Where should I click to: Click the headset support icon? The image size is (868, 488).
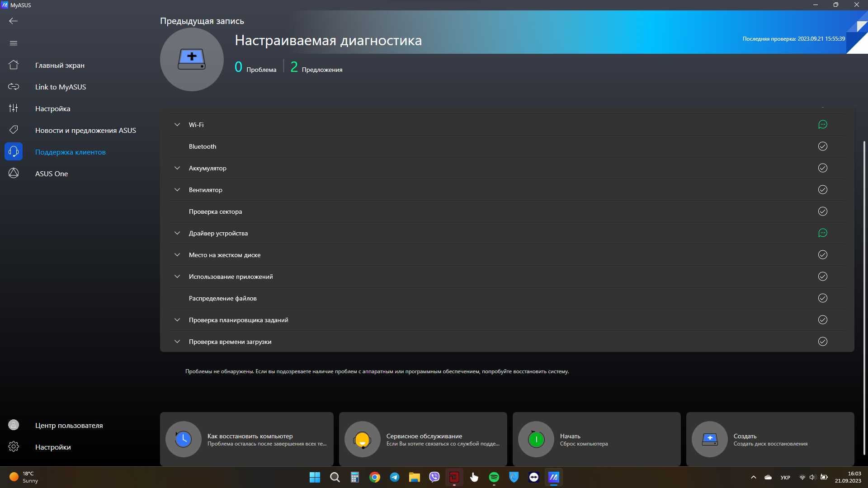click(14, 152)
